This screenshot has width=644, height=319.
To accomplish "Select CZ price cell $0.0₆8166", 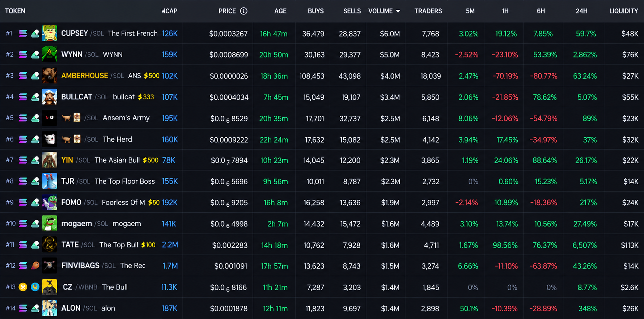I will (229, 288).
